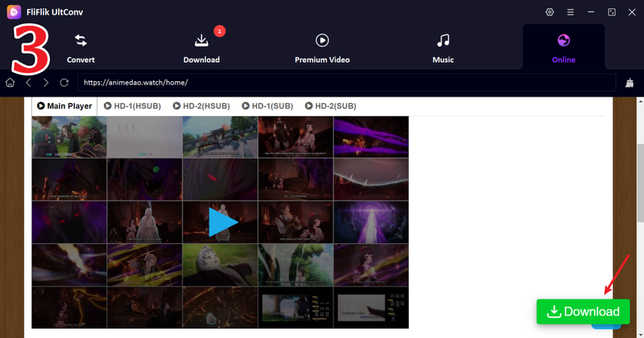The image size is (644, 338).
Task: Reload the page with the refresh icon
Action: coord(64,83)
